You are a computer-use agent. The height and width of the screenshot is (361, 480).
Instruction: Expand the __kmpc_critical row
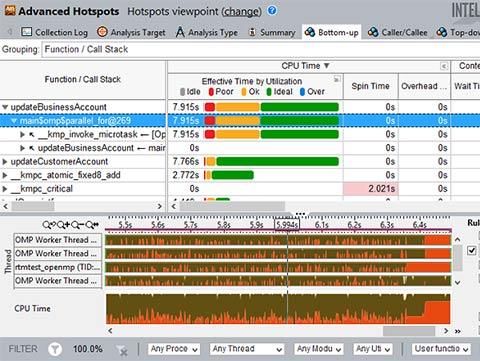pyautogui.click(x=5, y=189)
